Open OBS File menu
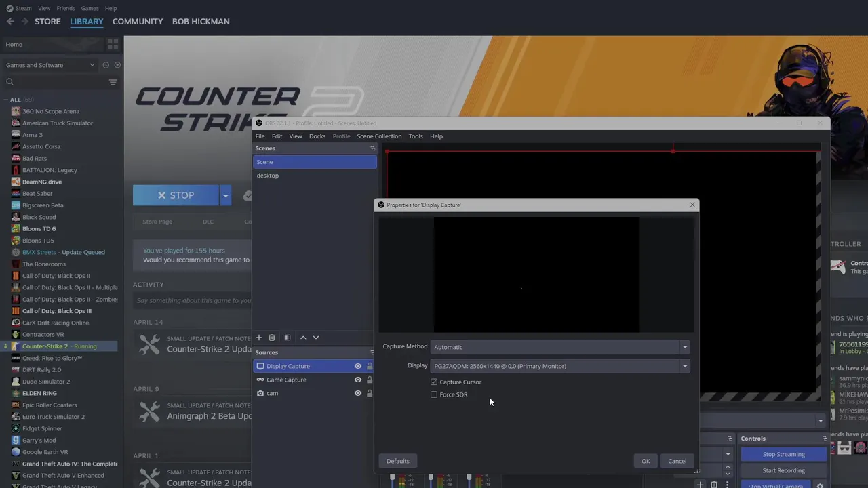The height and width of the screenshot is (488, 868). (x=260, y=136)
